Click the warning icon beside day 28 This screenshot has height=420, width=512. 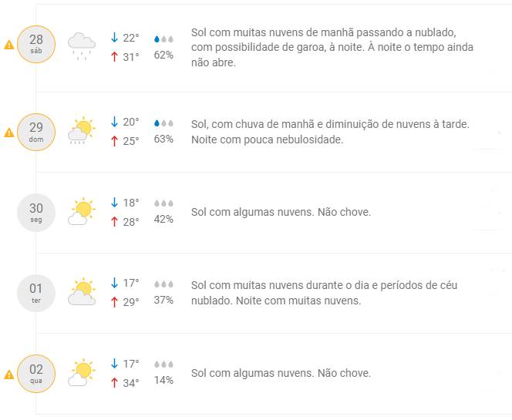click(x=9, y=45)
